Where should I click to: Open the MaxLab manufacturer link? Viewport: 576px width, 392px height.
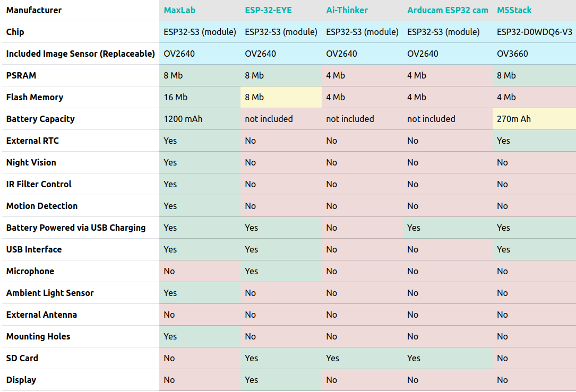179,10
